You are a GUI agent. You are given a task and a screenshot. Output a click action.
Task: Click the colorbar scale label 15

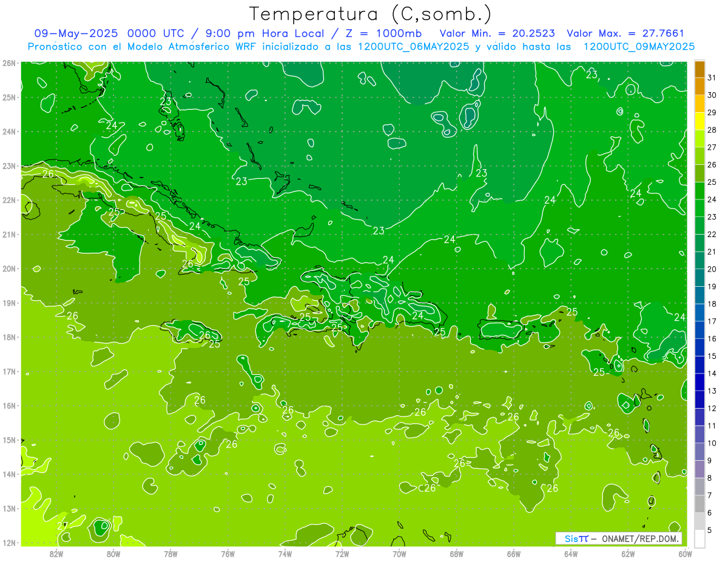pyautogui.click(x=712, y=356)
